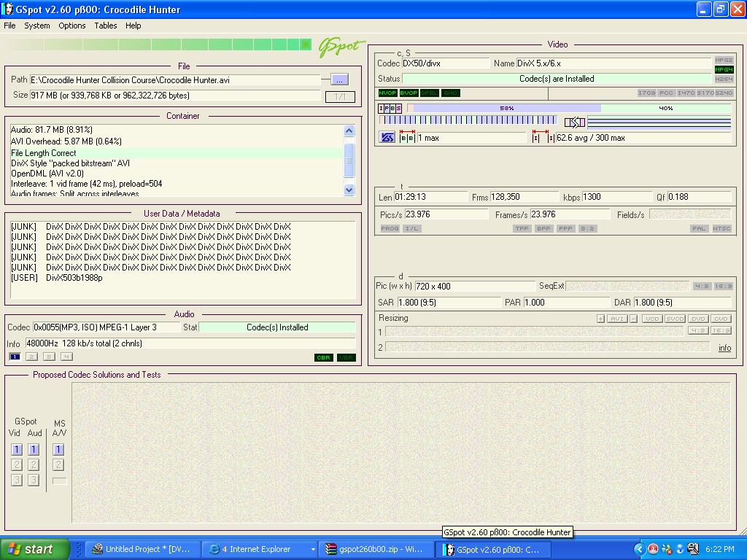Click the QPEL indicator badge

(429, 93)
